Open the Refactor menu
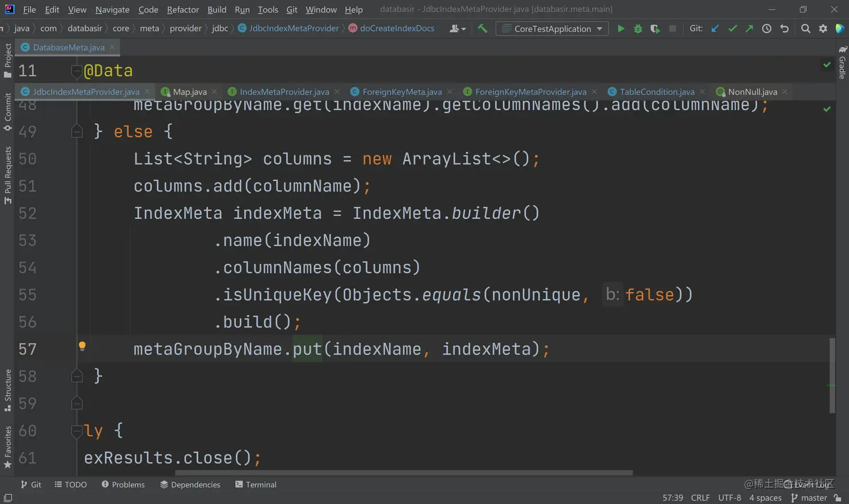 coord(182,10)
